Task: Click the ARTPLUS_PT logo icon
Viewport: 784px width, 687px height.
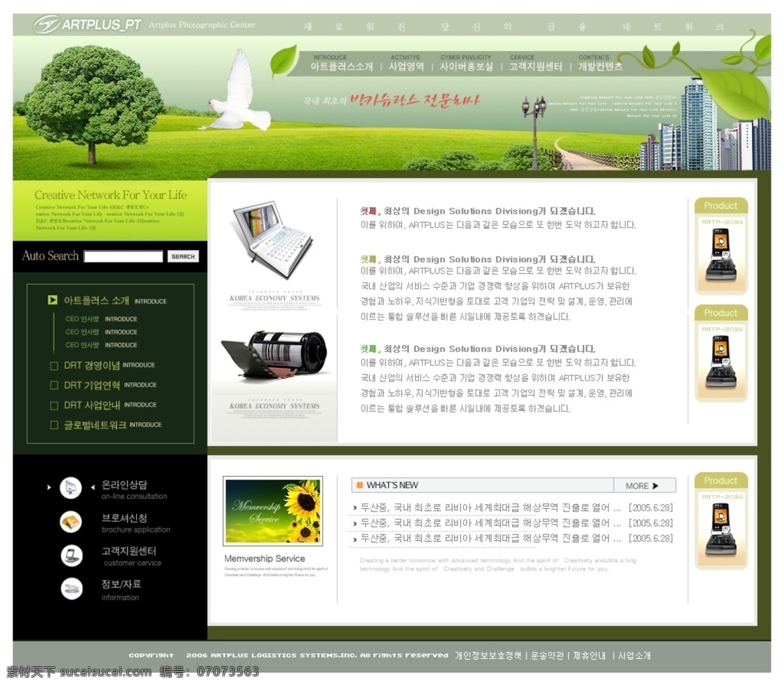Action: pyautogui.click(x=45, y=25)
